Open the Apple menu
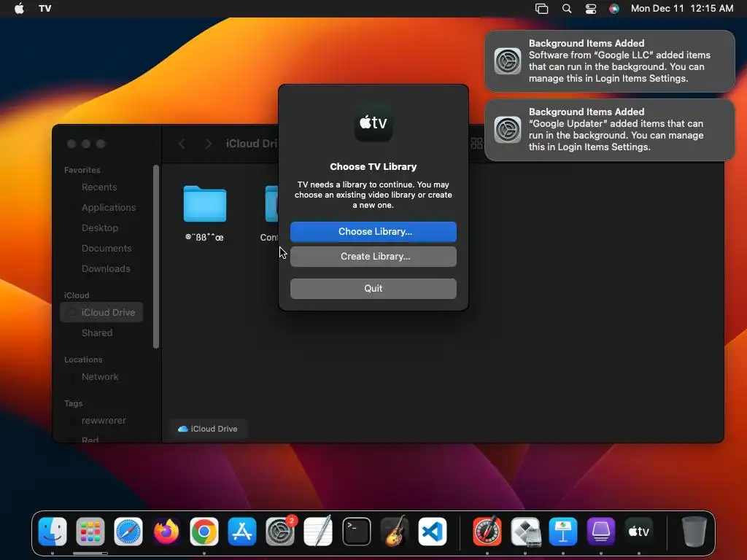This screenshot has width=747, height=560. click(19, 9)
